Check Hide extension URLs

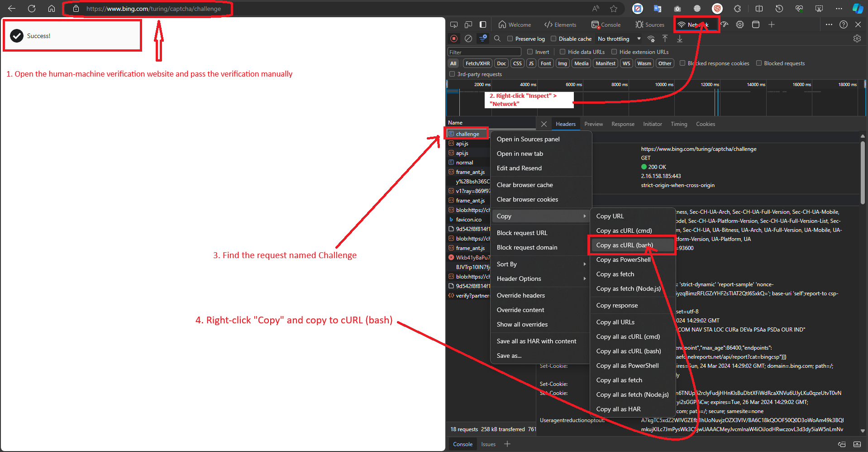(614, 52)
